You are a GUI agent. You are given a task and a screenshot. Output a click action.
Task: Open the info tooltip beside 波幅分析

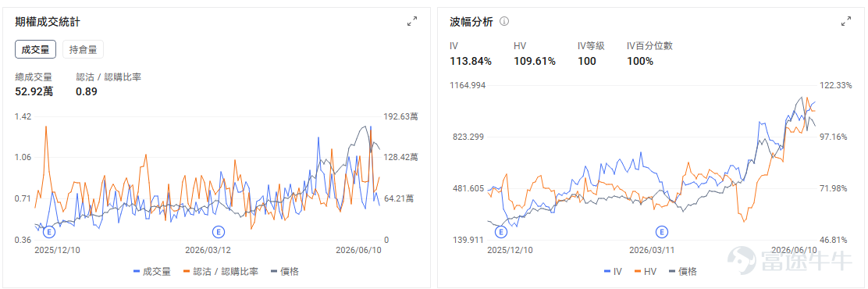click(504, 22)
